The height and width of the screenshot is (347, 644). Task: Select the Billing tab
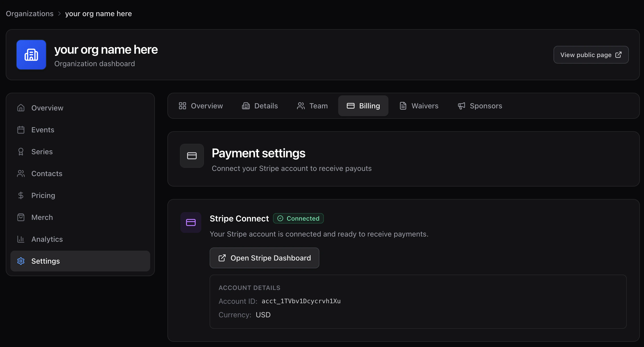coord(363,106)
